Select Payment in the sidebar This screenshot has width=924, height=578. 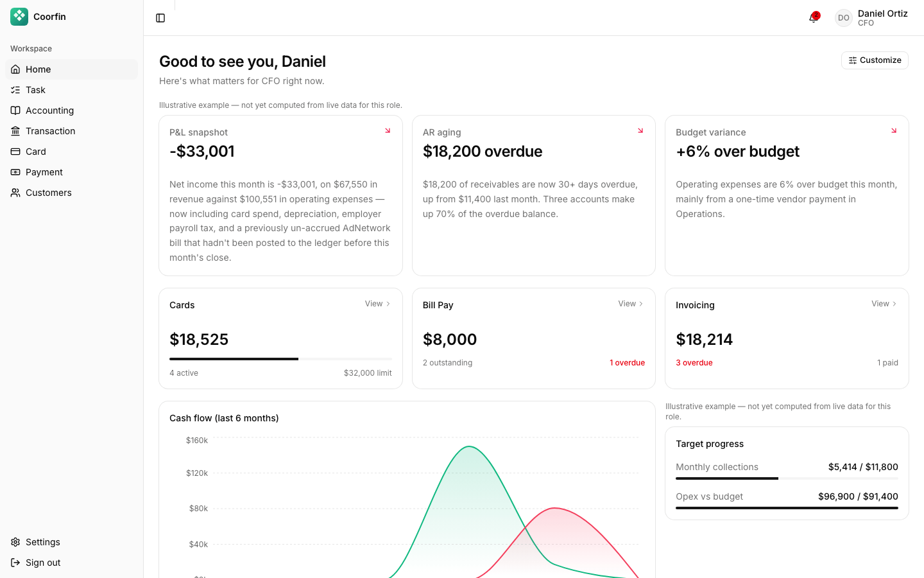(71, 172)
